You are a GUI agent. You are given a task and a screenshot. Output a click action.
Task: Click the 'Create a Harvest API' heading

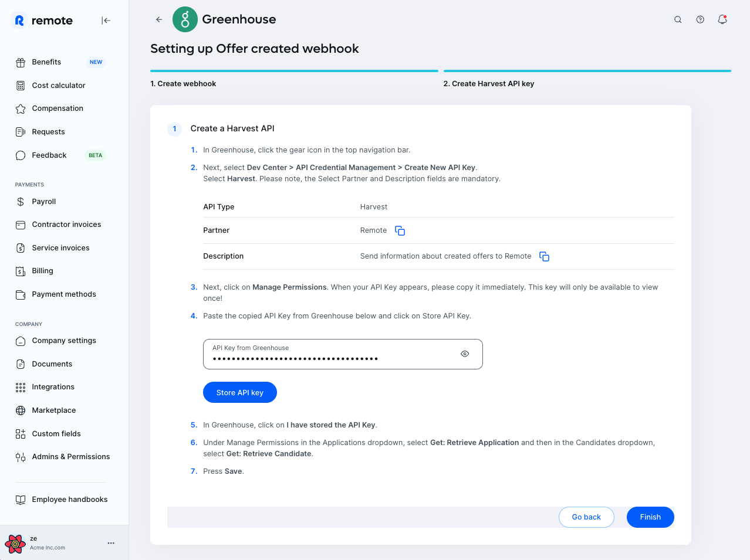pos(232,128)
